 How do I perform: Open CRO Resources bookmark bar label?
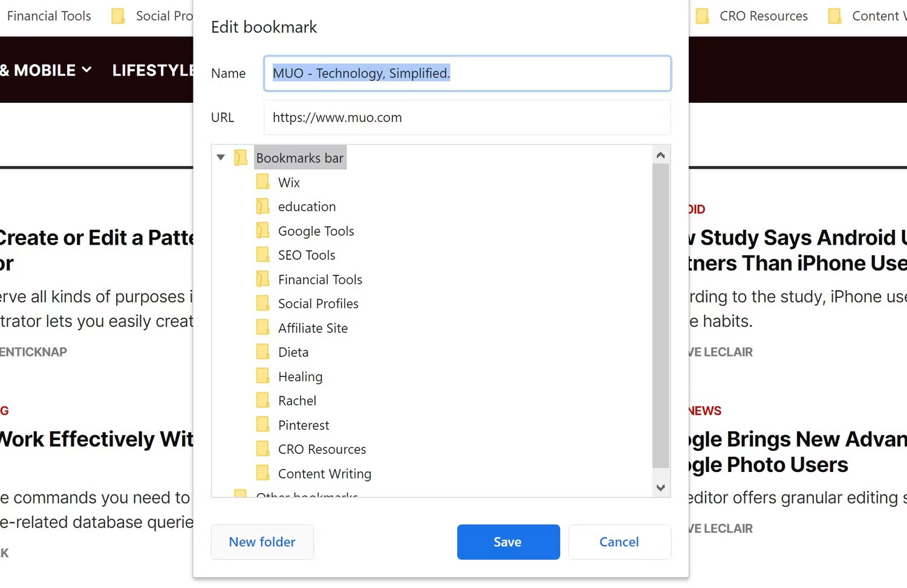(764, 16)
